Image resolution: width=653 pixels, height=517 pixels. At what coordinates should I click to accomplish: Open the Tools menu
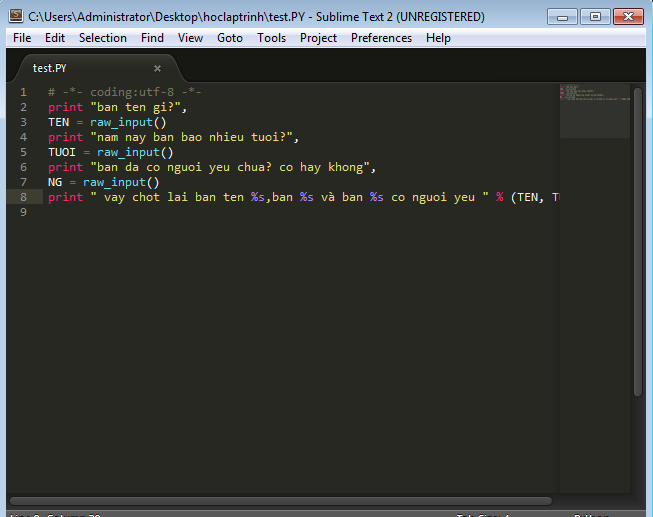coord(271,38)
